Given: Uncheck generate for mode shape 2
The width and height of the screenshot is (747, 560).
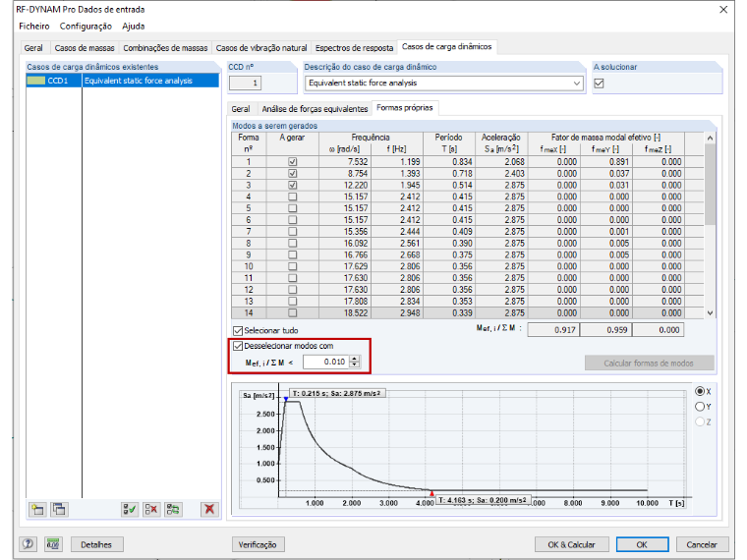Looking at the screenshot, I should [293, 173].
